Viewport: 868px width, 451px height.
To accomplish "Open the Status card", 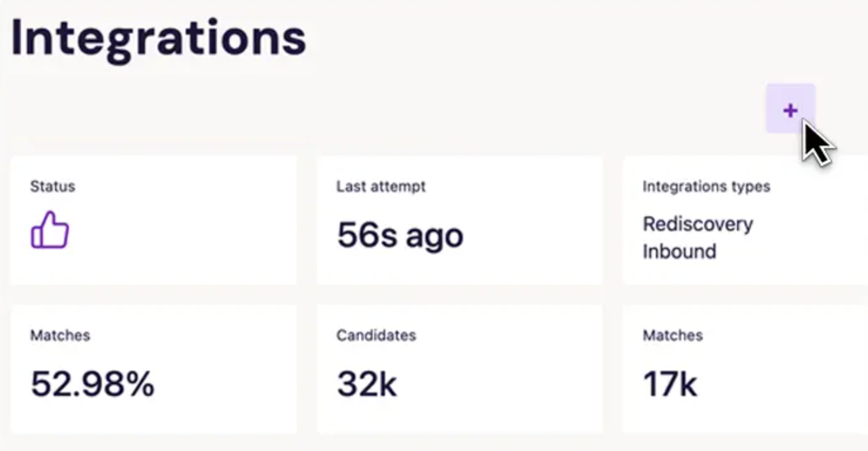I will point(154,220).
